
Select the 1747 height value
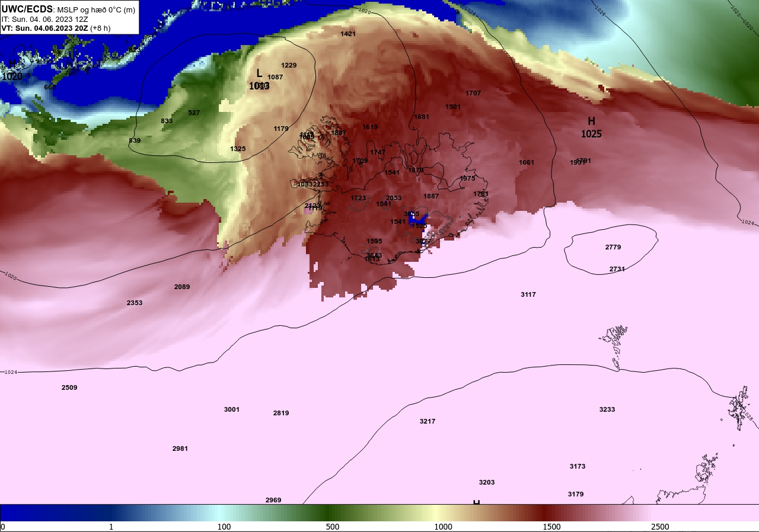click(378, 152)
